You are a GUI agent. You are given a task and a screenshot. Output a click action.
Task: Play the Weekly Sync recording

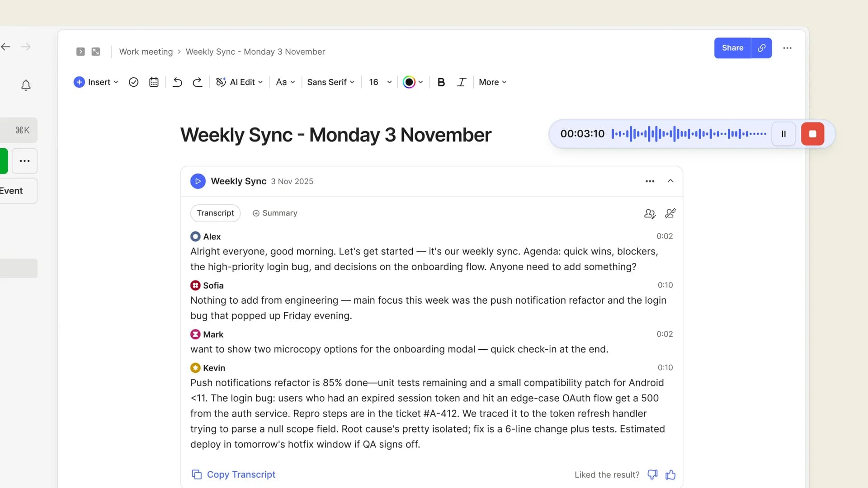click(198, 181)
